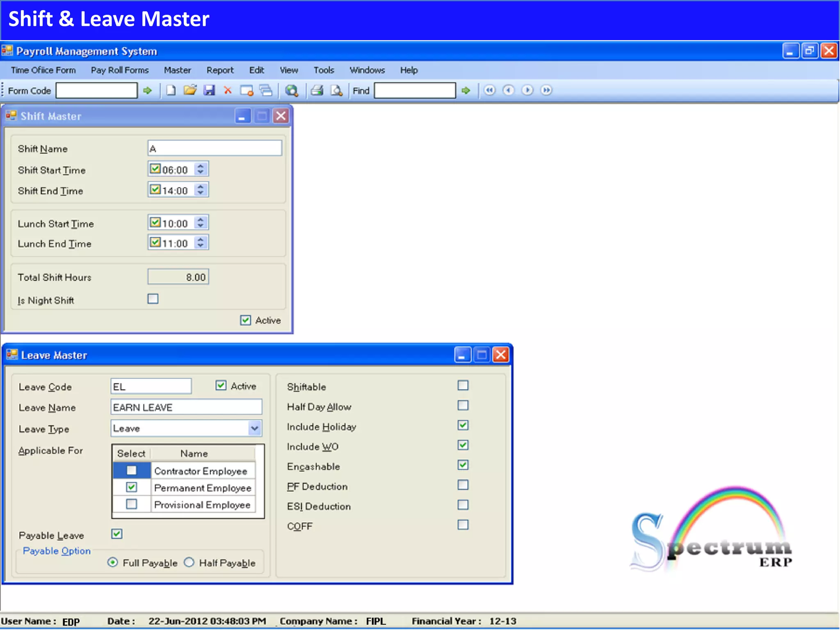Select the Half Payable radio button
Image resolution: width=840 pixels, height=630 pixels.
tap(189, 562)
